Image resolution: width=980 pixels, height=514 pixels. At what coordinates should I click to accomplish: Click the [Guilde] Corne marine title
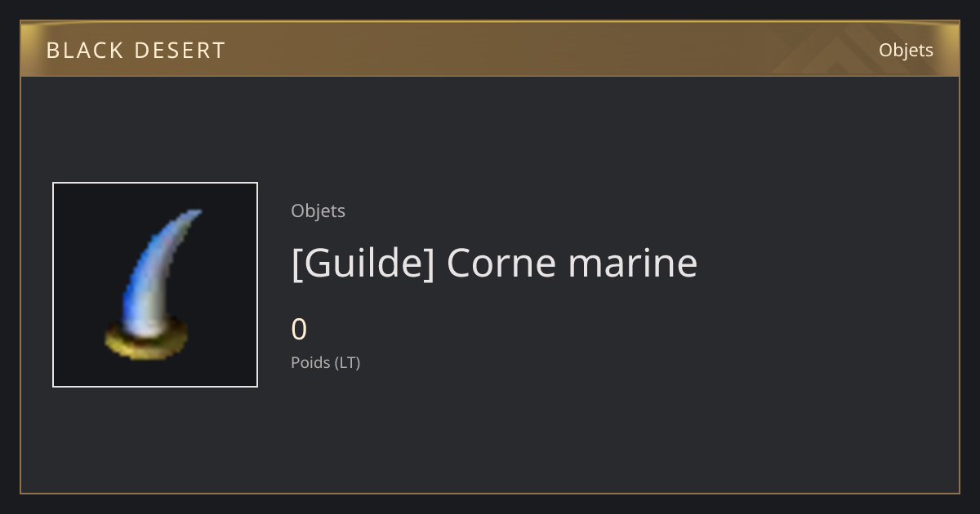tap(494, 263)
